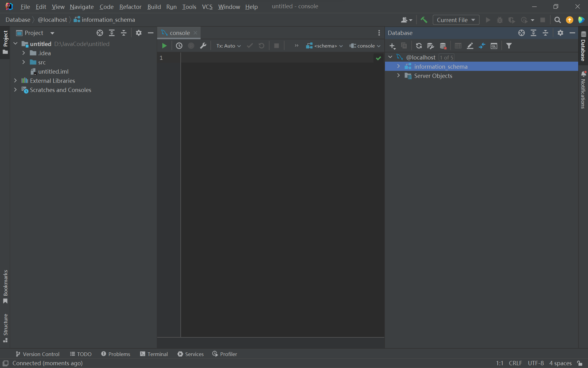Open the Database panel settings gear
Viewport: 588px width, 368px height.
[560, 33]
